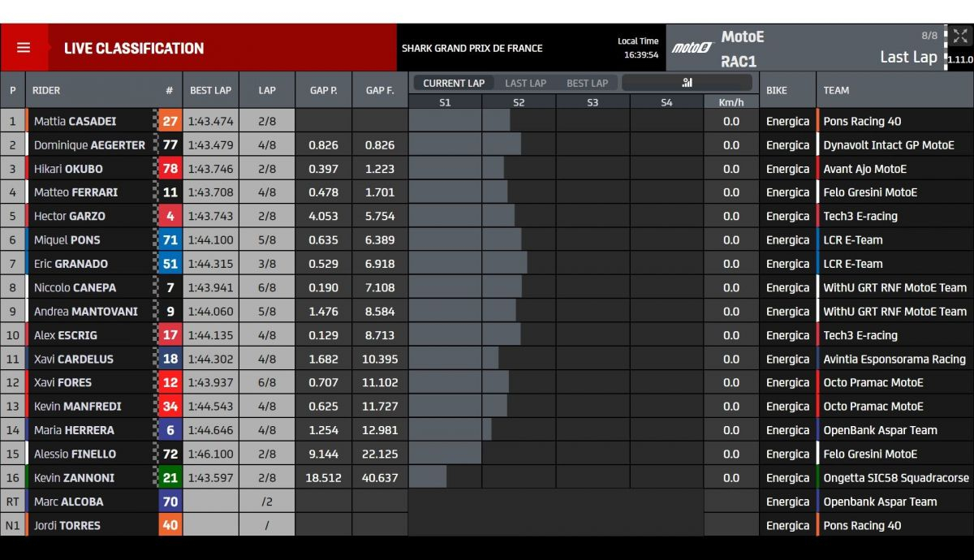The image size is (974, 560).
Task: Click best lap time 1:46.100
Action: tap(211, 454)
